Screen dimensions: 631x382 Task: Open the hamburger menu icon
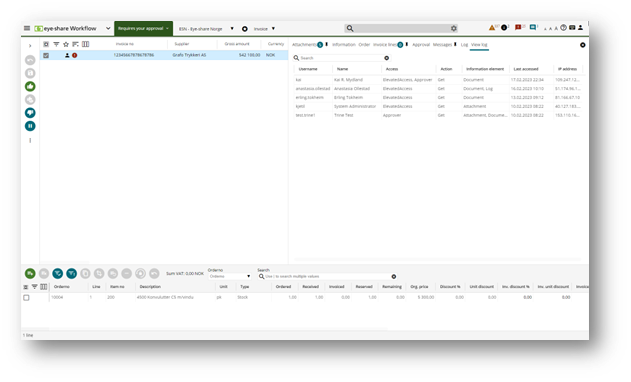point(27,28)
